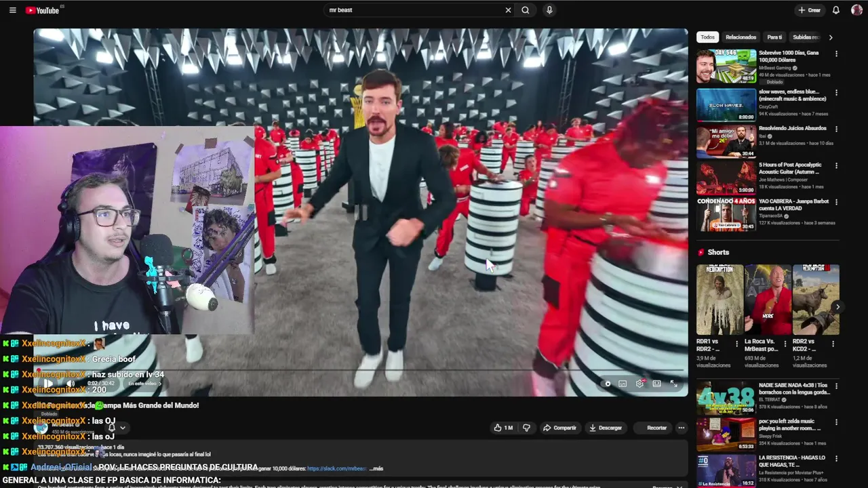Go to YouTube home via logo
868x488 pixels.
pyautogui.click(x=43, y=10)
